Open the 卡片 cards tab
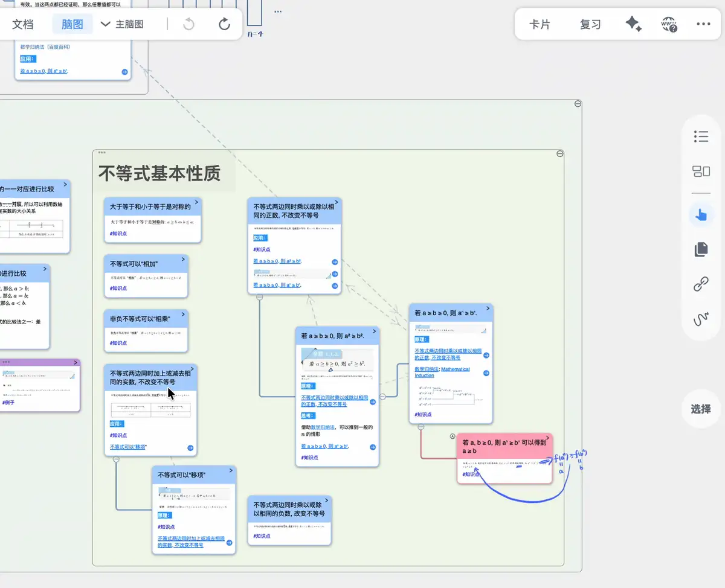This screenshot has height=588, width=725. (x=540, y=25)
